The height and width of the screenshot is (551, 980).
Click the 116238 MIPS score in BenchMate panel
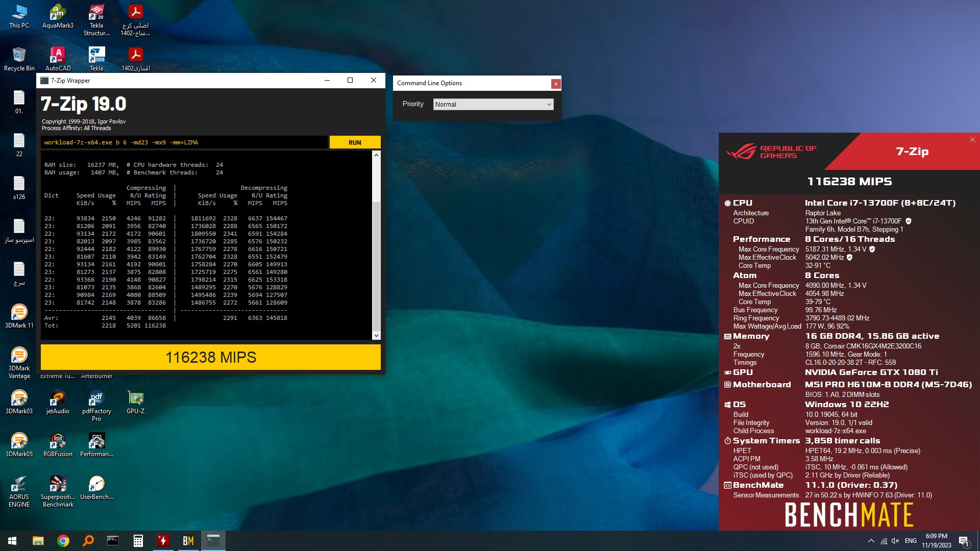point(849,182)
